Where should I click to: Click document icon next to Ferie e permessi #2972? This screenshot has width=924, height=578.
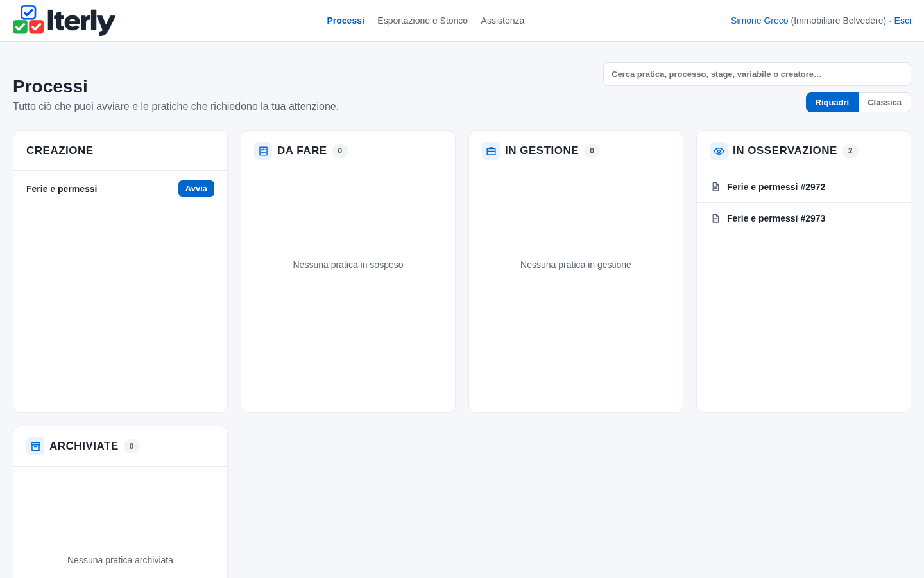point(715,187)
